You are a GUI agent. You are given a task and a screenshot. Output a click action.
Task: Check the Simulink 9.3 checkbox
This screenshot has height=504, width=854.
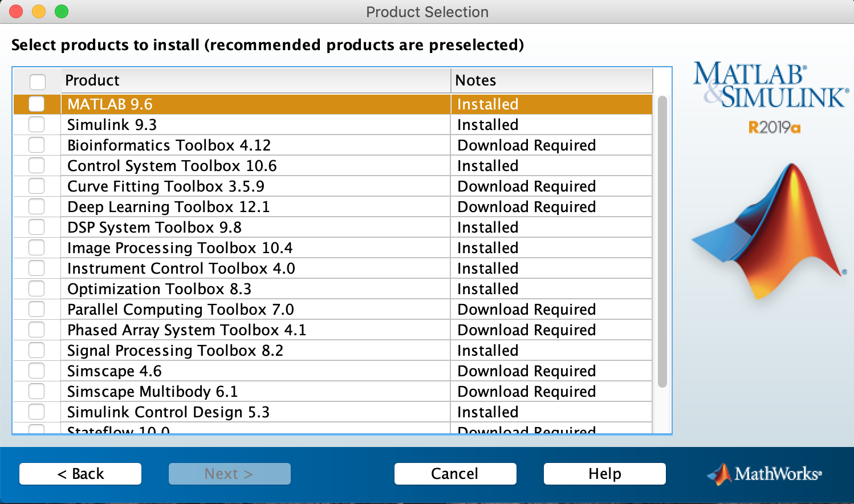(36, 124)
